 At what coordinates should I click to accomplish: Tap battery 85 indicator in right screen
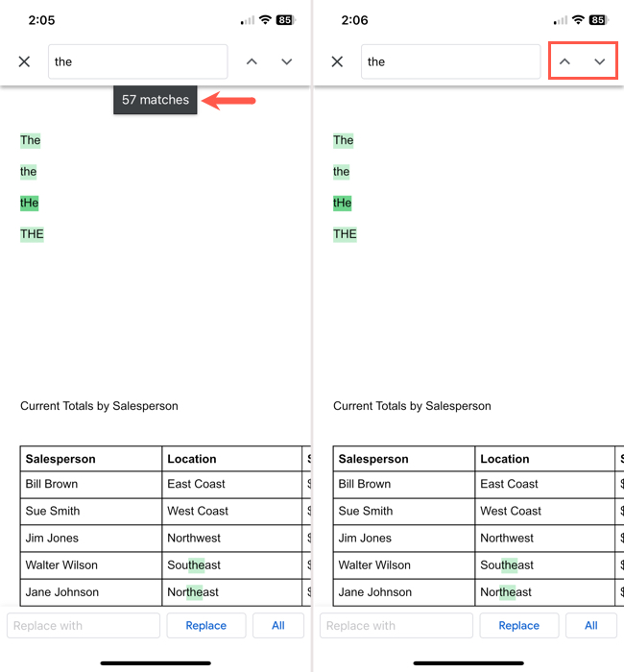coord(599,20)
